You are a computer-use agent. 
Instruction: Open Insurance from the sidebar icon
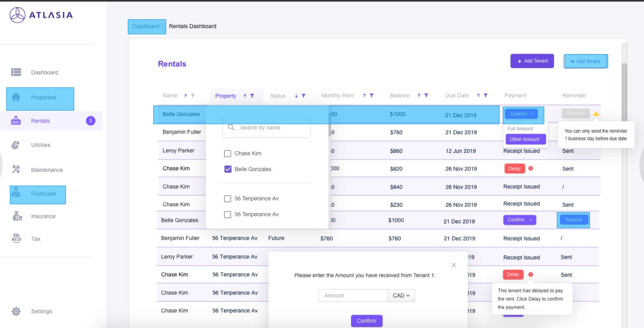17,216
